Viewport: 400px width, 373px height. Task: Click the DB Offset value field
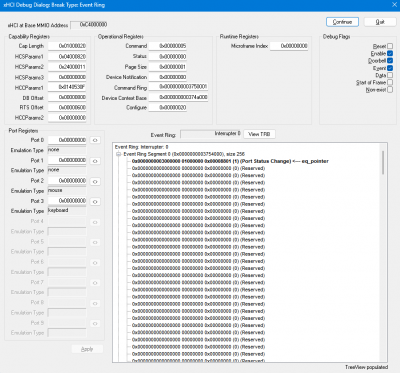pyautogui.click(x=67, y=97)
